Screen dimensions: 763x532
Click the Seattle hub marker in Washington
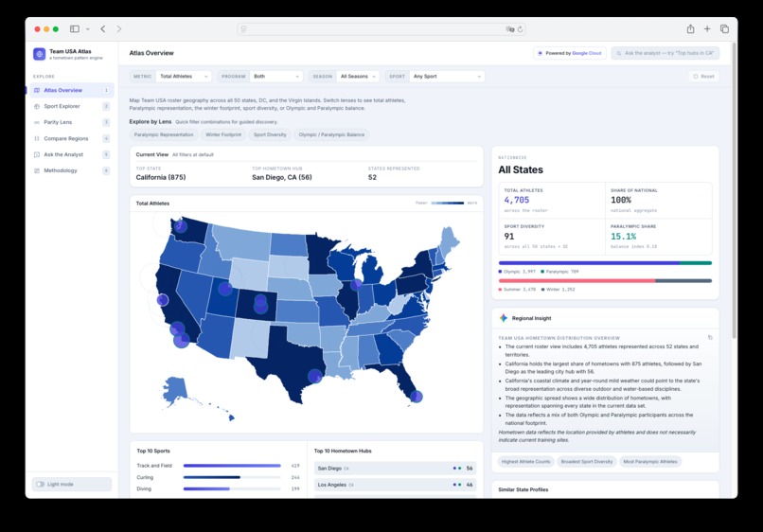[x=181, y=226]
